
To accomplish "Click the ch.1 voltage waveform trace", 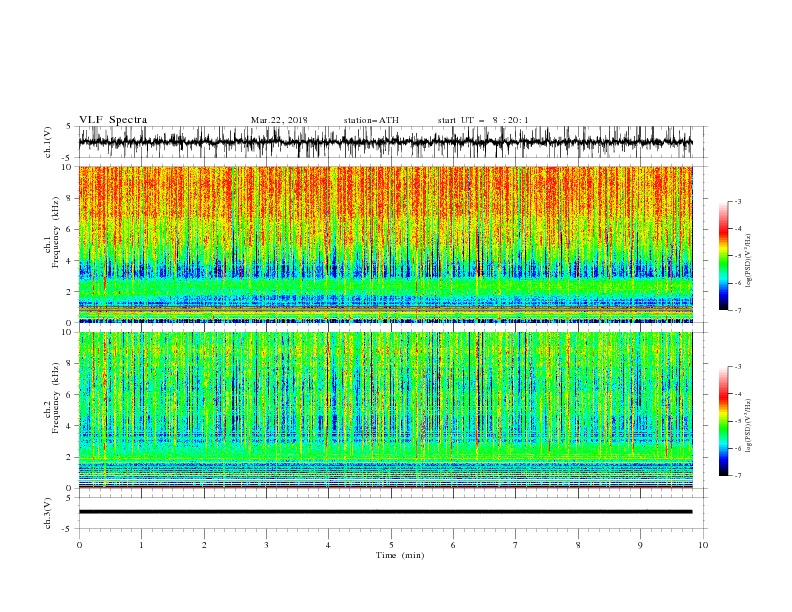I will click(x=385, y=142).
